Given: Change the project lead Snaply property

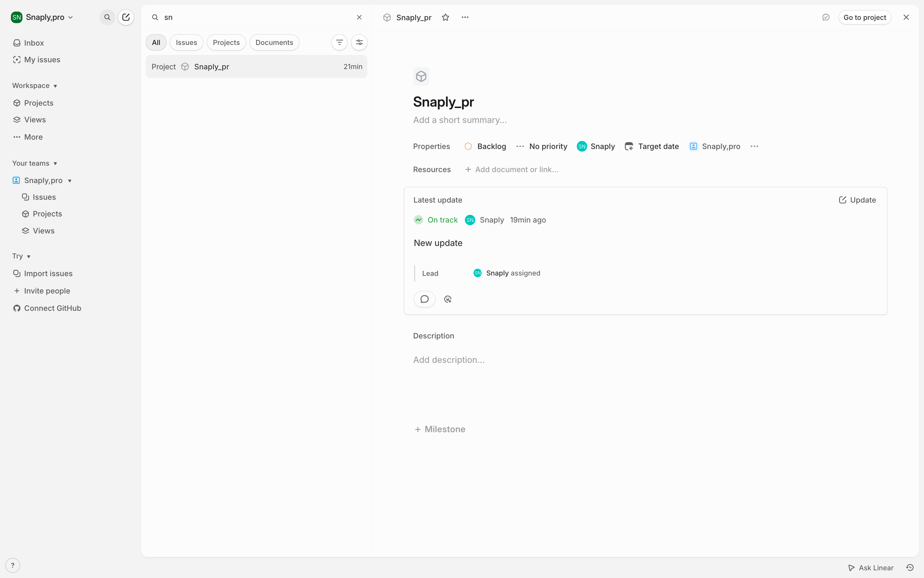Looking at the screenshot, I should 596,146.
